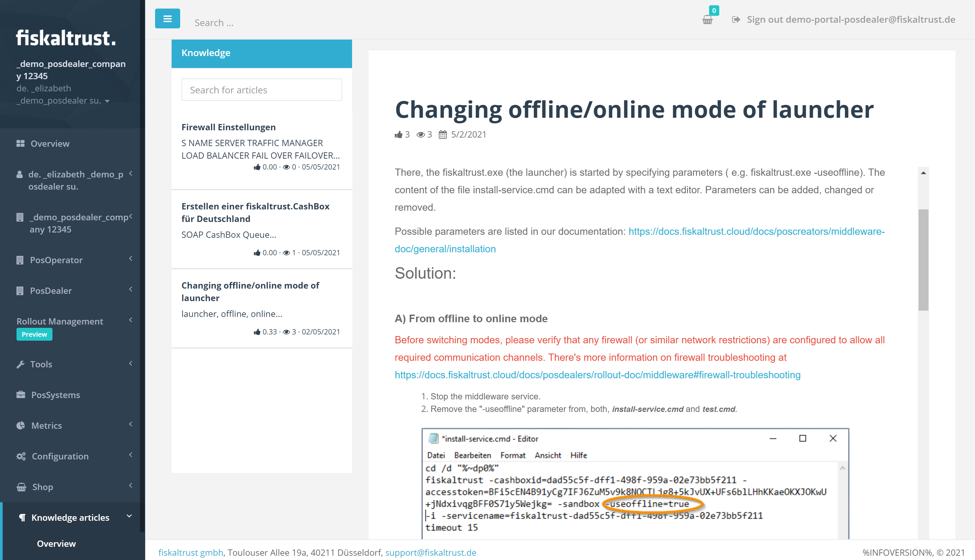The width and height of the screenshot is (975, 560).
Task: Click thumbs-up icon on Firewall Einstellungen card
Action: coord(257,167)
